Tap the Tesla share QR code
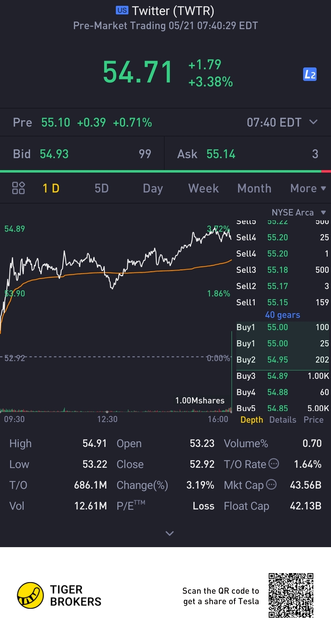This screenshot has width=331, height=644. click(291, 595)
